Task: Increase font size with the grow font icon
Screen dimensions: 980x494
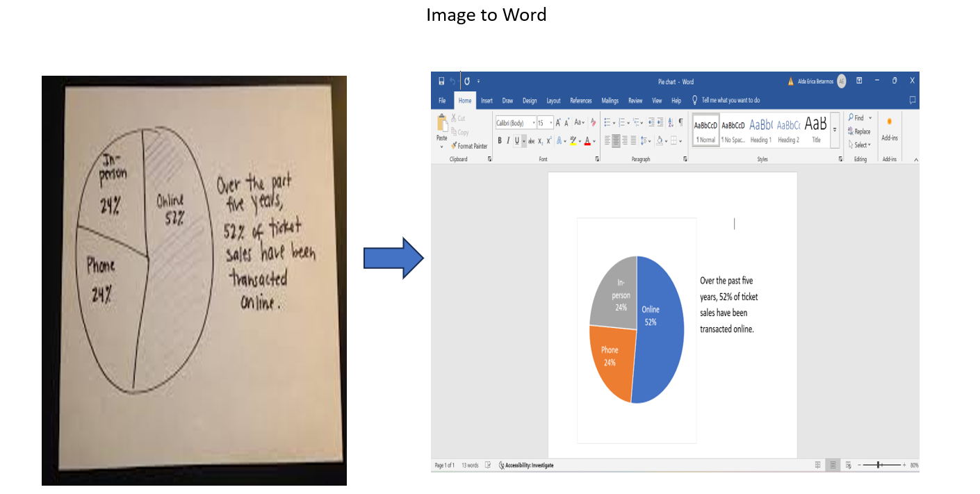Action: click(558, 123)
